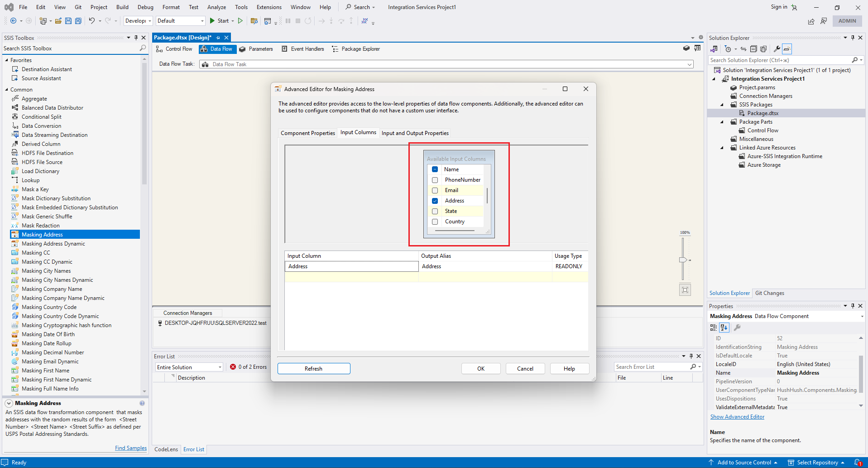868x468 pixels.
Task: Collapse the Package Parts tree node
Action: coord(722,122)
